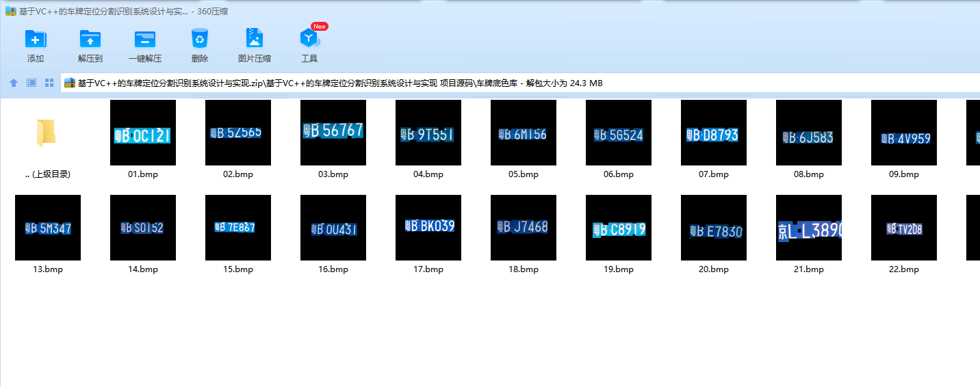Click file name 05.bmp
Screen dimensions: 980x387
(524, 174)
